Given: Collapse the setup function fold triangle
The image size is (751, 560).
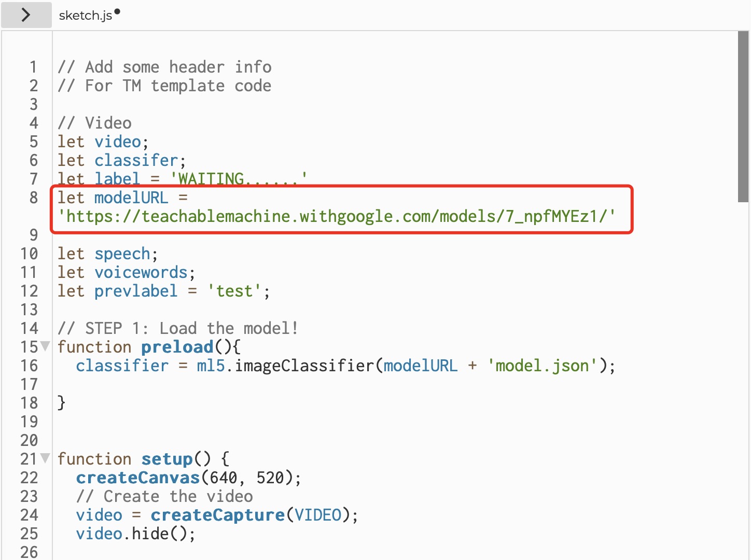Looking at the screenshot, I should [46, 458].
